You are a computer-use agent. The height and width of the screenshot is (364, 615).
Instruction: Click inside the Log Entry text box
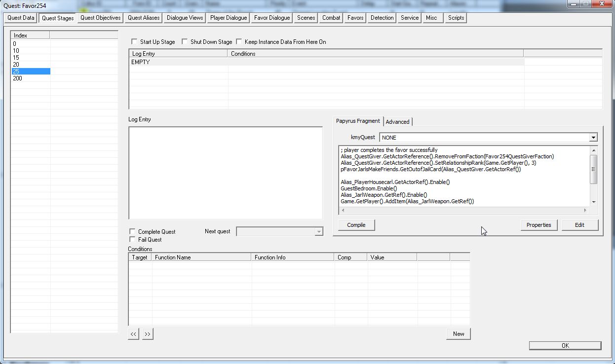click(x=226, y=173)
